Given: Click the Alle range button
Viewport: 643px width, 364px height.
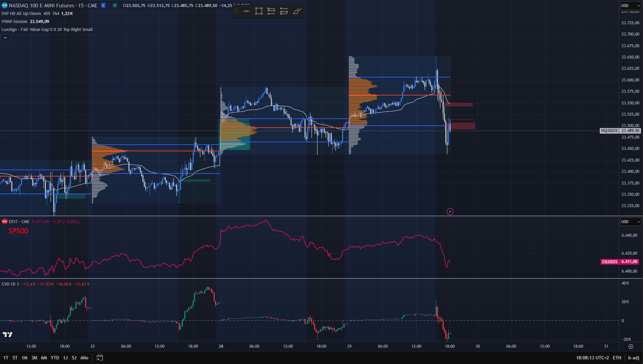Looking at the screenshot, I should (x=84, y=358).
